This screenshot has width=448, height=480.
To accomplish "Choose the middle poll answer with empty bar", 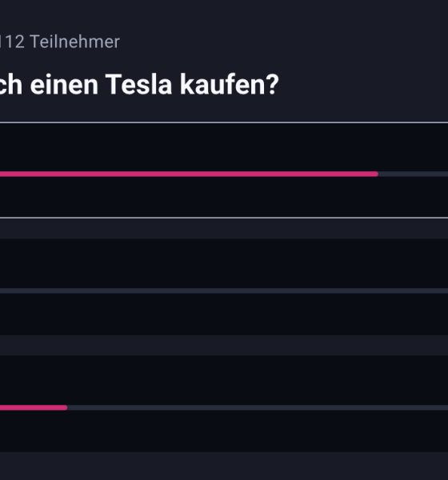I will pos(224,287).
